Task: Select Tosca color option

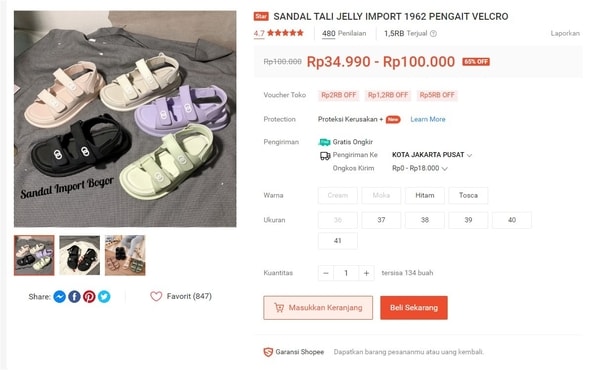Action: pos(468,195)
